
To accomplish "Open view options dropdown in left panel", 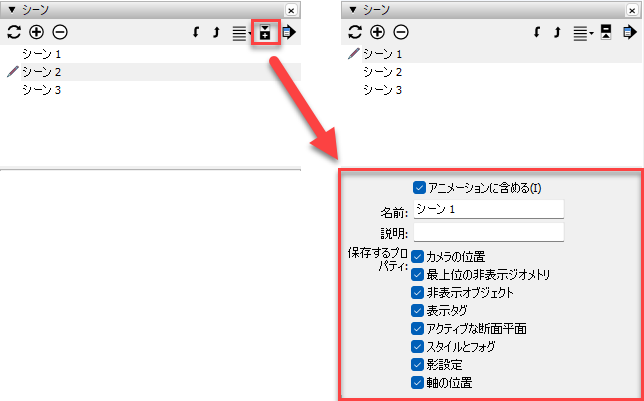I will [241, 32].
